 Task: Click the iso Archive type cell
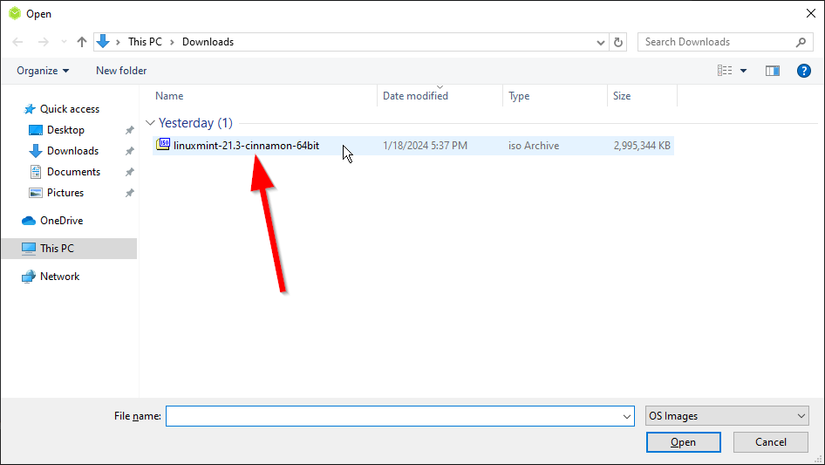point(534,146)
